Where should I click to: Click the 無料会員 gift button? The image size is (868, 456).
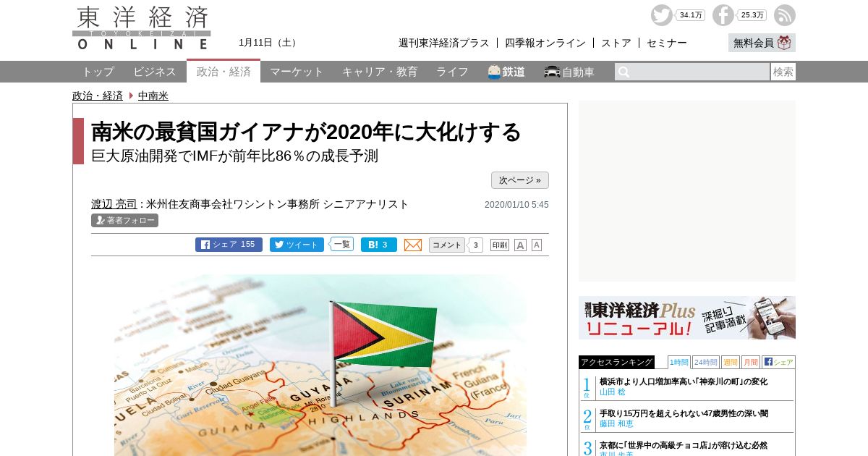point(762,43)
